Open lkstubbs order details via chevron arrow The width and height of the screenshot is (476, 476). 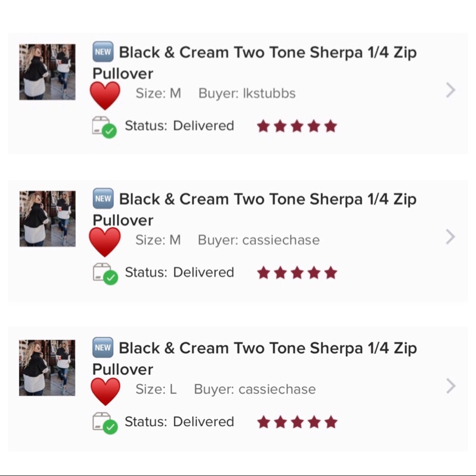coord(451,90)
